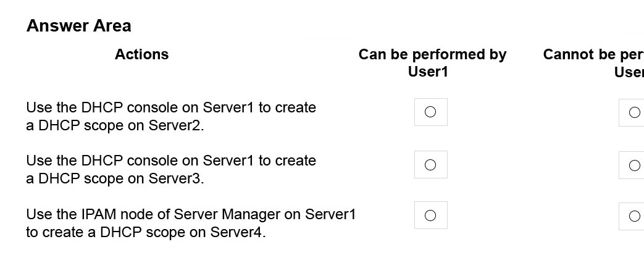This screenshot has width=644, height=276.
Task: Click the "Actions" column header
Action: click(141, 54)
